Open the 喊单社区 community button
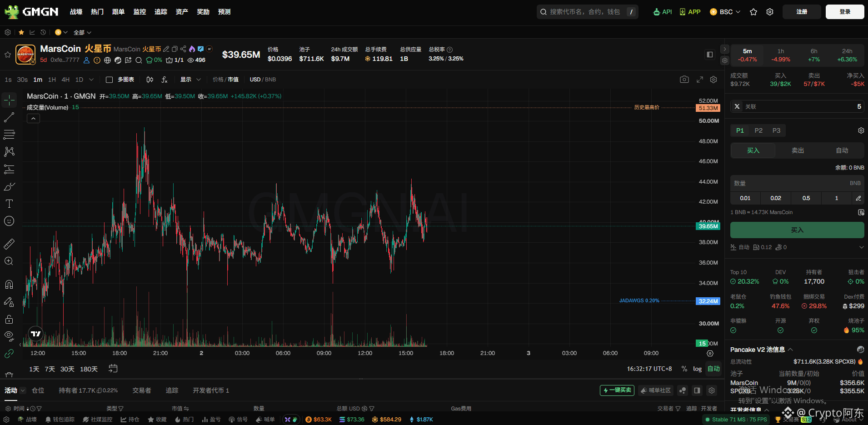 tap(656, 390)
